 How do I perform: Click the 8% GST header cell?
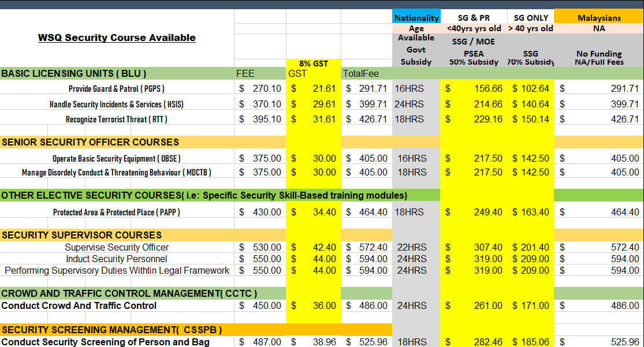[x=312, y=64]
